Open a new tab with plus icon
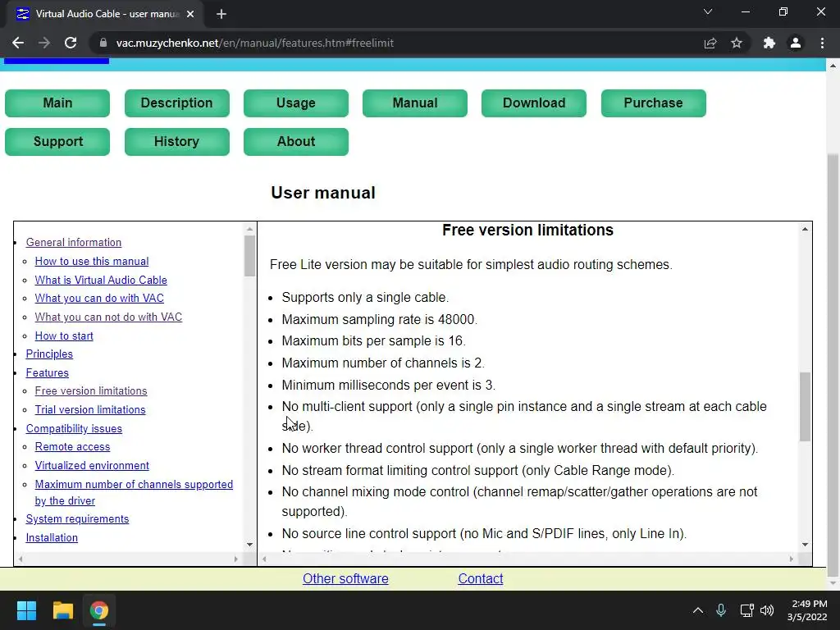Image resolution: width=840 pixels, height=630 pixels. (221, 14)
